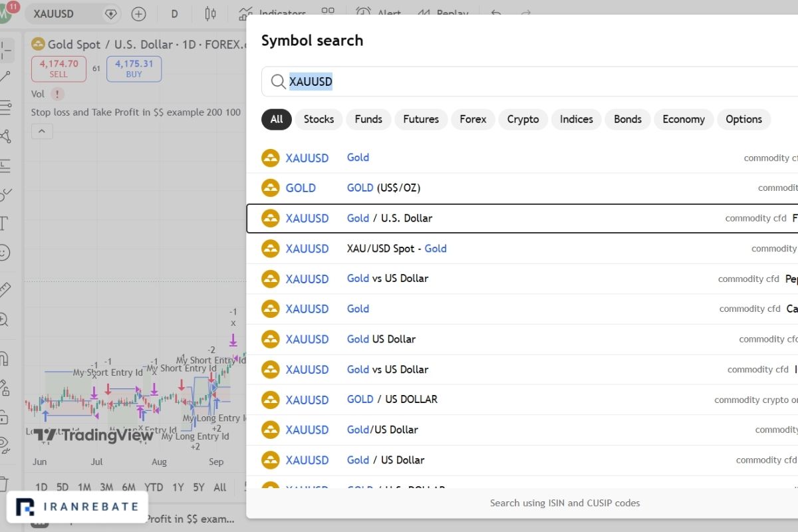Collapse the indicator legend chevron
The height and width of the screenshot is (532, 798).
[x=41, y=132]
